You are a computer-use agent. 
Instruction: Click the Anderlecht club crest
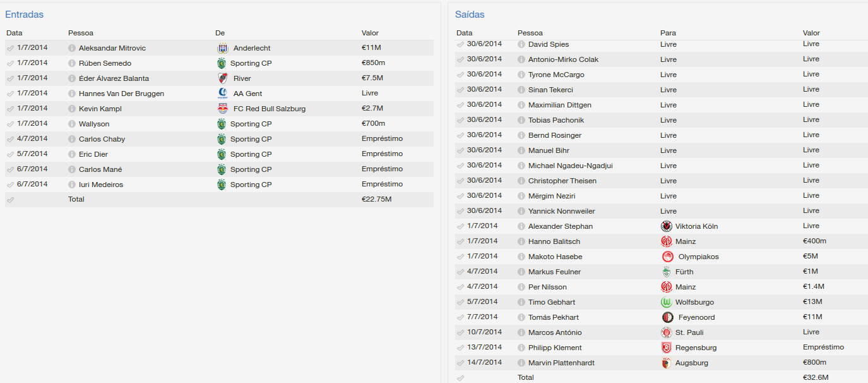coord(222,48)
